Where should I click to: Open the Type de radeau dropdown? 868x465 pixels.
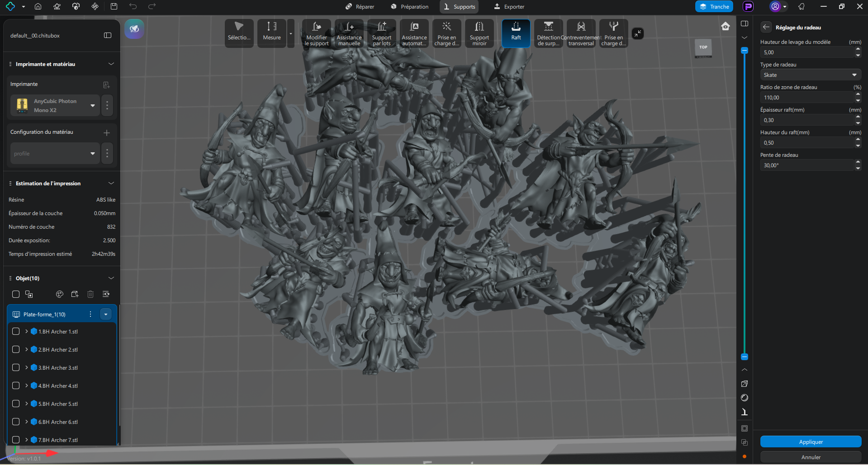tap(810, 75)
